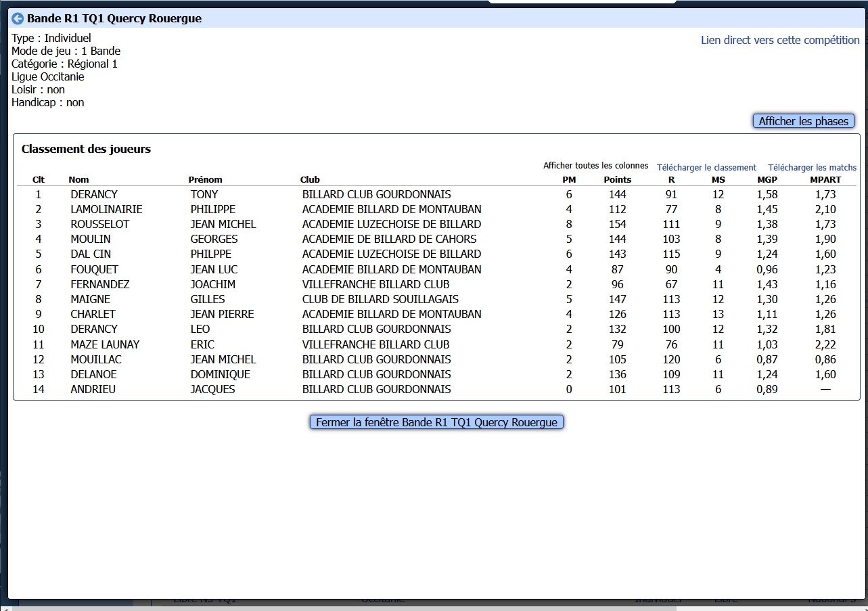868x611 pixels.
Task: Click the 'Nom' column header
Action: click(78, 180)
